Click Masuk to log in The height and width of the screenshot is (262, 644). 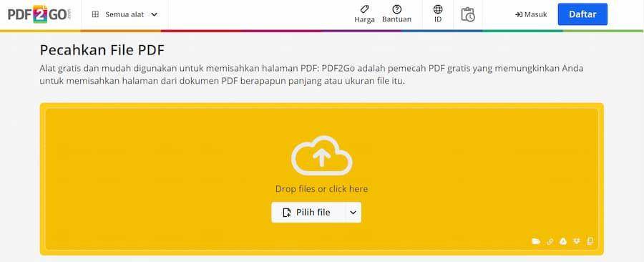pos(531,14)
